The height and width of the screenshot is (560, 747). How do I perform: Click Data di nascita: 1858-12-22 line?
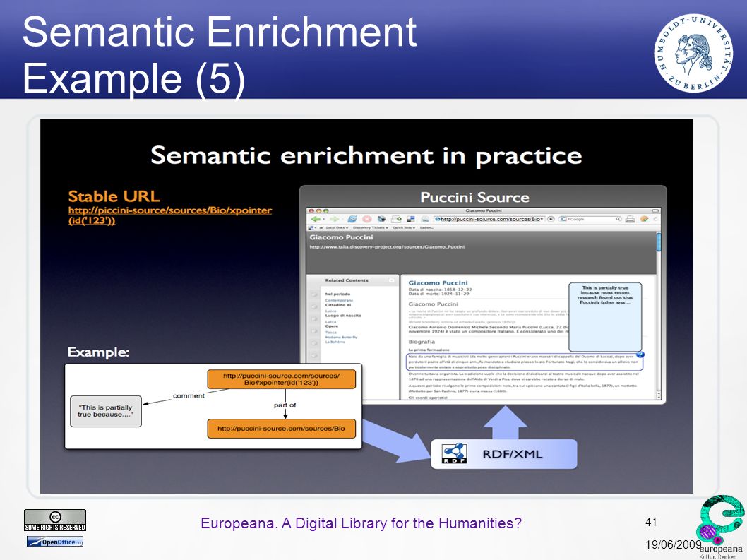pos(440,290)
